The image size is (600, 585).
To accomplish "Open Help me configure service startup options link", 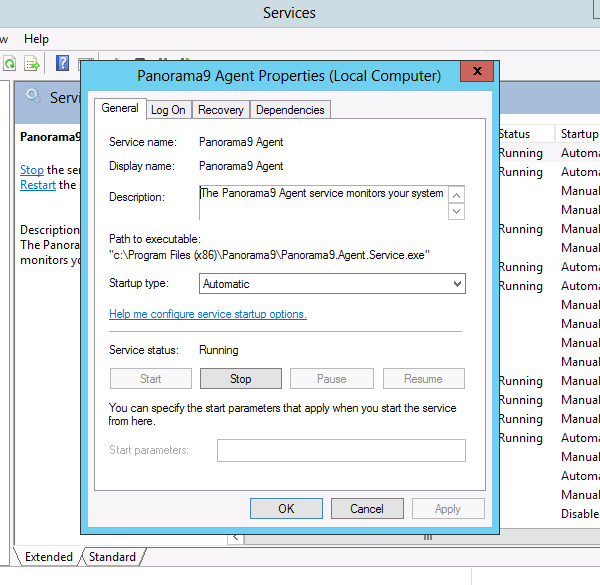I will tap(208, 314).
